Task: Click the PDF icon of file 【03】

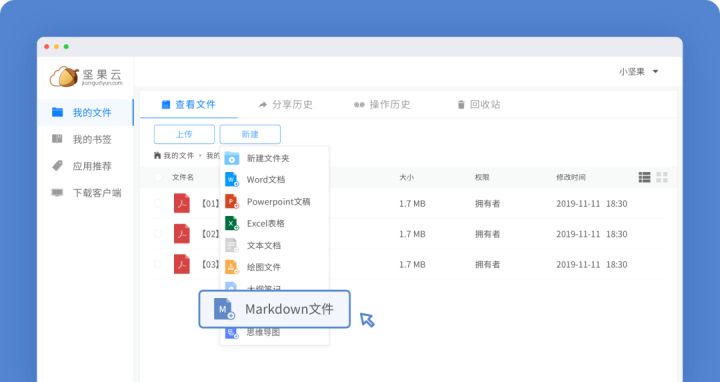Action: [182, 264]
